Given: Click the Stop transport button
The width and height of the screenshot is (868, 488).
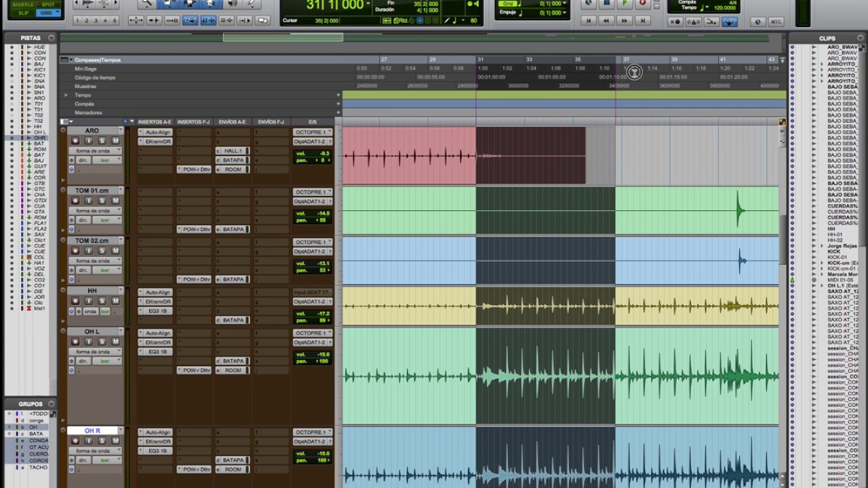Looking at the screenshot, I should coord(607,4).
